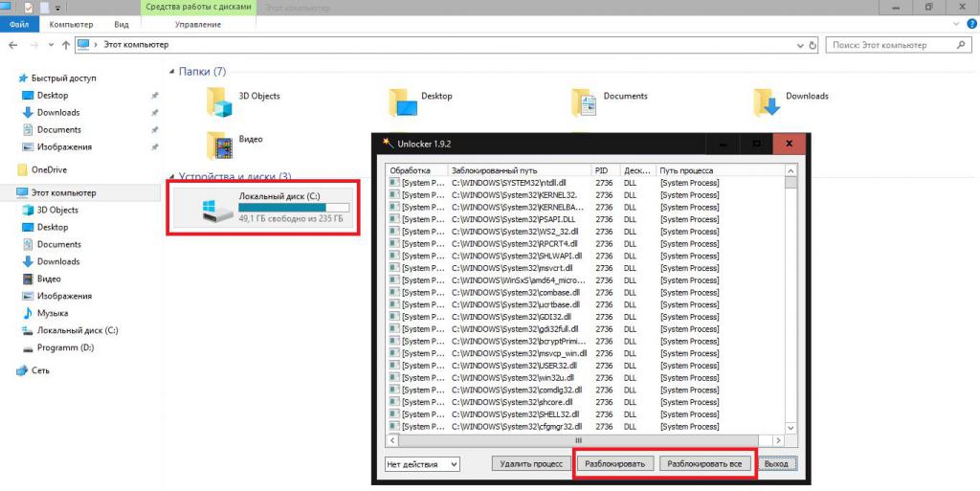Open Programm (D:) drive in the sidebar
Image resolution: width=980 pixels, height=491 pixels.
click(64, 347)
